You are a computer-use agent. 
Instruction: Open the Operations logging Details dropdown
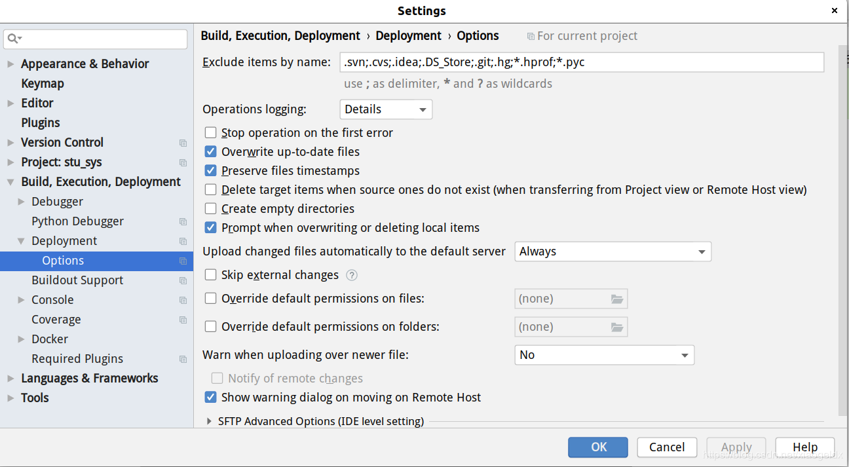[386, 110]
